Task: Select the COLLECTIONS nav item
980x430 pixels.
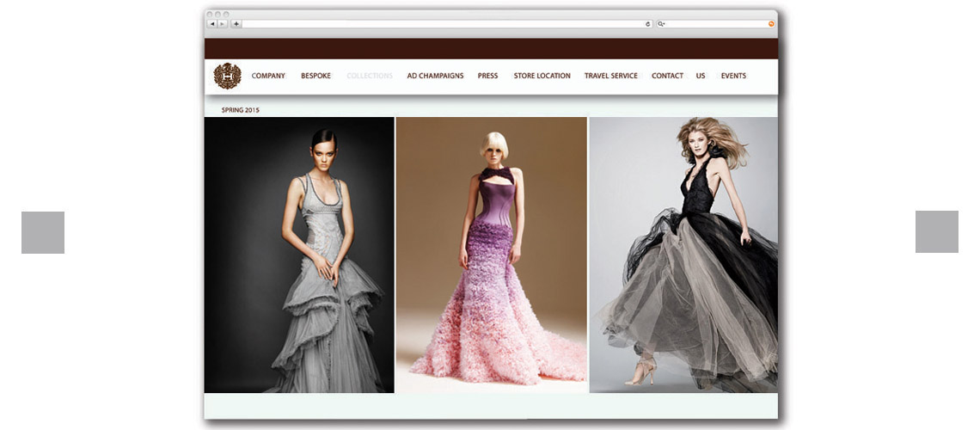Action: (370, 76)
